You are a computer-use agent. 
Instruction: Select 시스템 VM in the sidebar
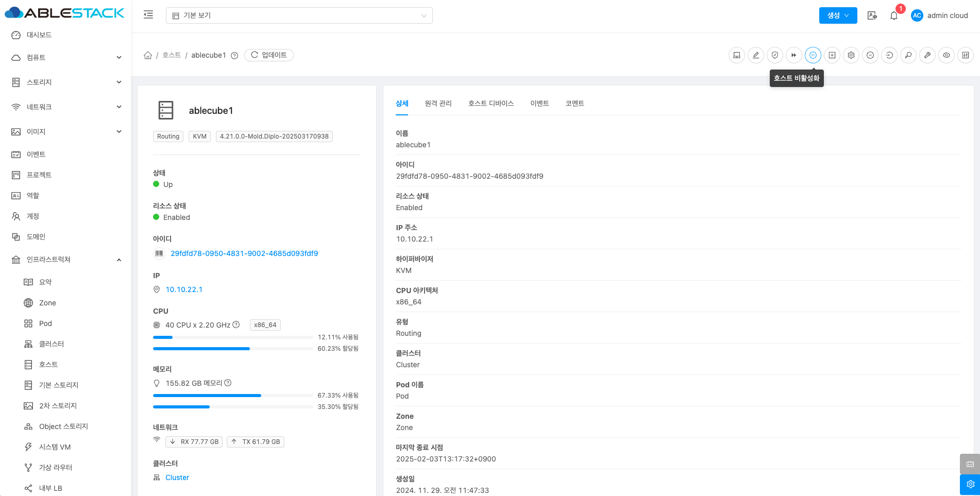coord(55,447)
